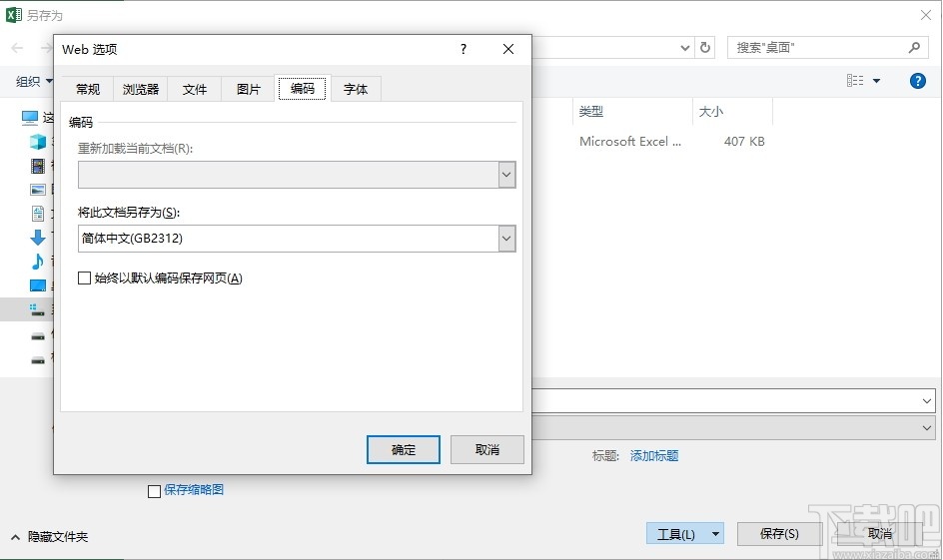Open the 组织 menu dropdown

click(x=34, y=81)
